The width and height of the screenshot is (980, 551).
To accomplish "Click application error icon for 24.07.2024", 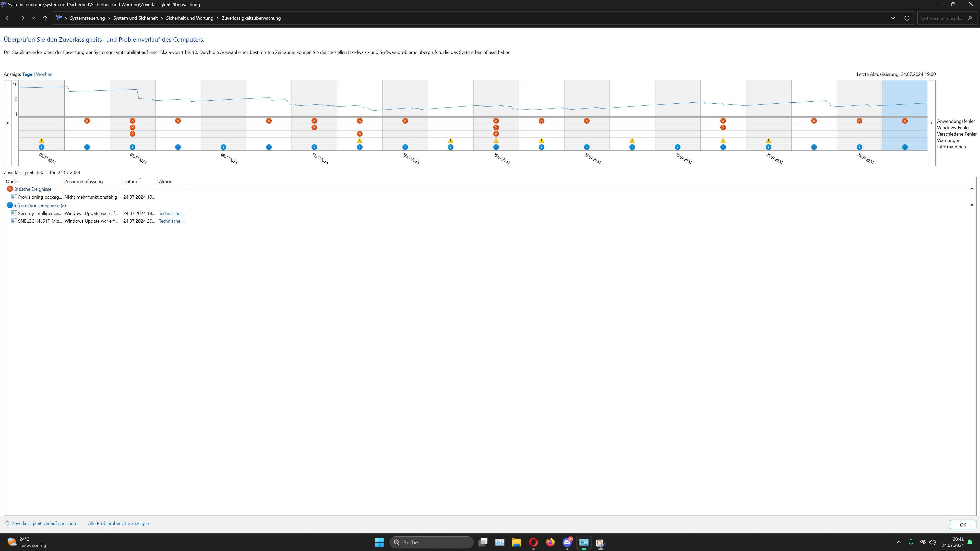I will point(905,121).
